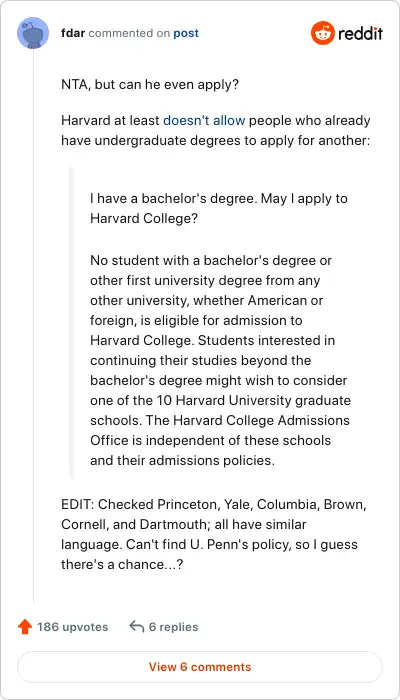Click the curved reply arrow icon
The height and width of the screenshot is (700, 400).
[x=136, y=627]
